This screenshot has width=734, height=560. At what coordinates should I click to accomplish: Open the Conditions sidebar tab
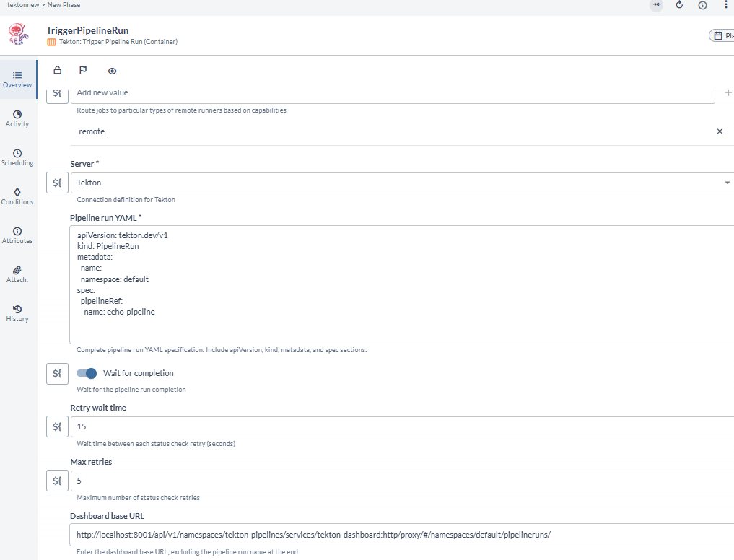click(x=17, y=196)
